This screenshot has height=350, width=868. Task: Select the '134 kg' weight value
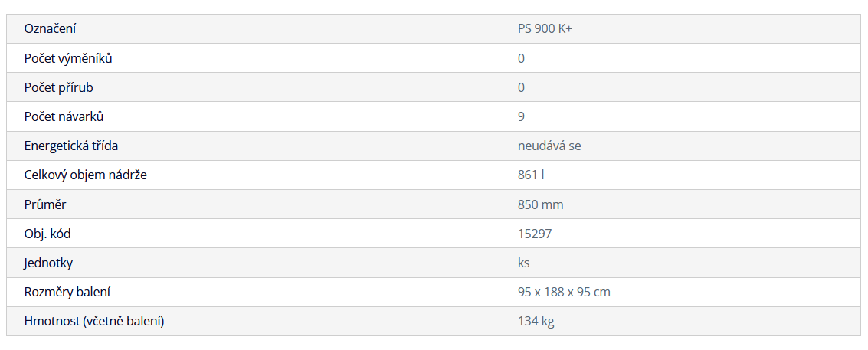click(x=536, y=321)
